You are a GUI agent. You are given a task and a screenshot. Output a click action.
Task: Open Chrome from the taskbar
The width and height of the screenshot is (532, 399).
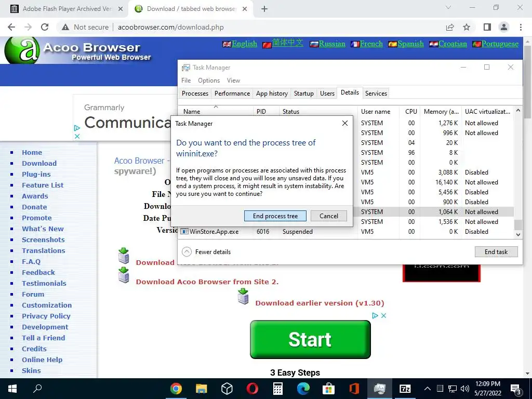click(x=176, y=389)
